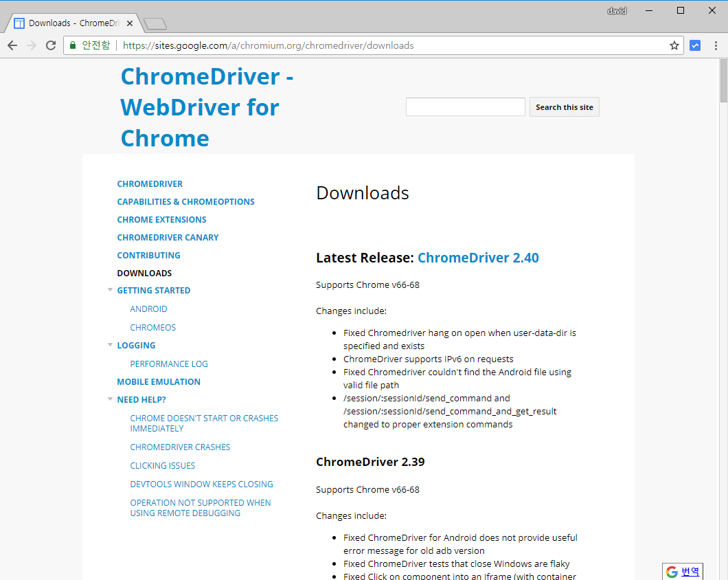Open the ChromeDriver - WebDriver for Chrome title

pos(207,107)
